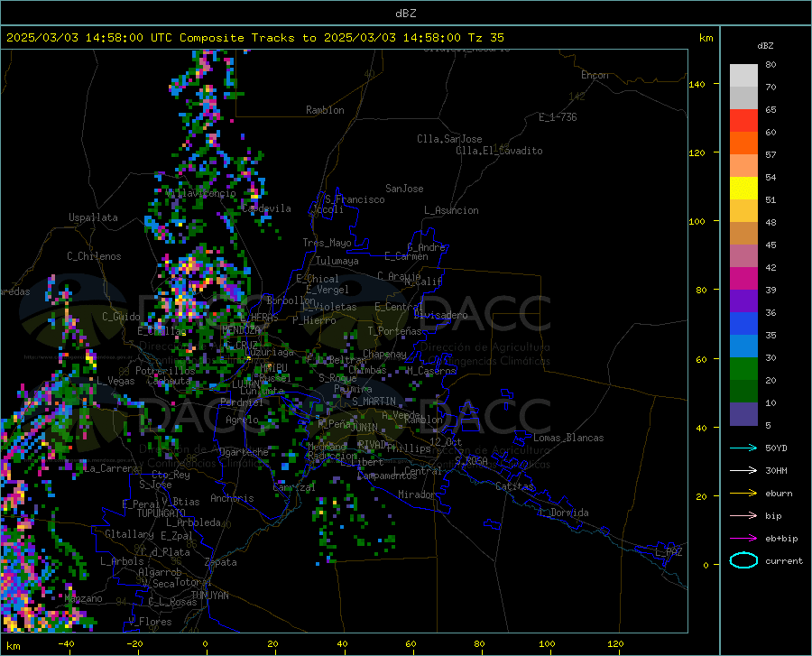This screenshot has width=812, height=656.
Task: Click the 'Clla.El_Cavadito' map label
Action: [x=499, y=151]
